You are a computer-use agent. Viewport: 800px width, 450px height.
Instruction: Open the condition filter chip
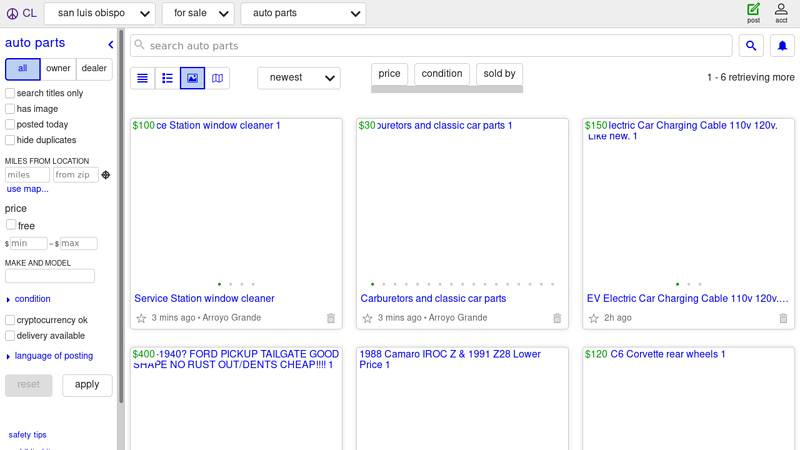[x=442, y=74]
